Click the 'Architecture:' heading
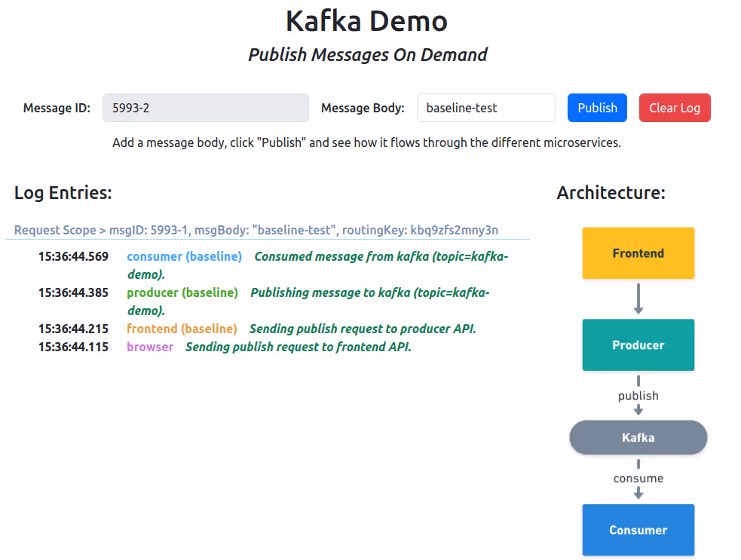741x560 pixels. [611, 193]
